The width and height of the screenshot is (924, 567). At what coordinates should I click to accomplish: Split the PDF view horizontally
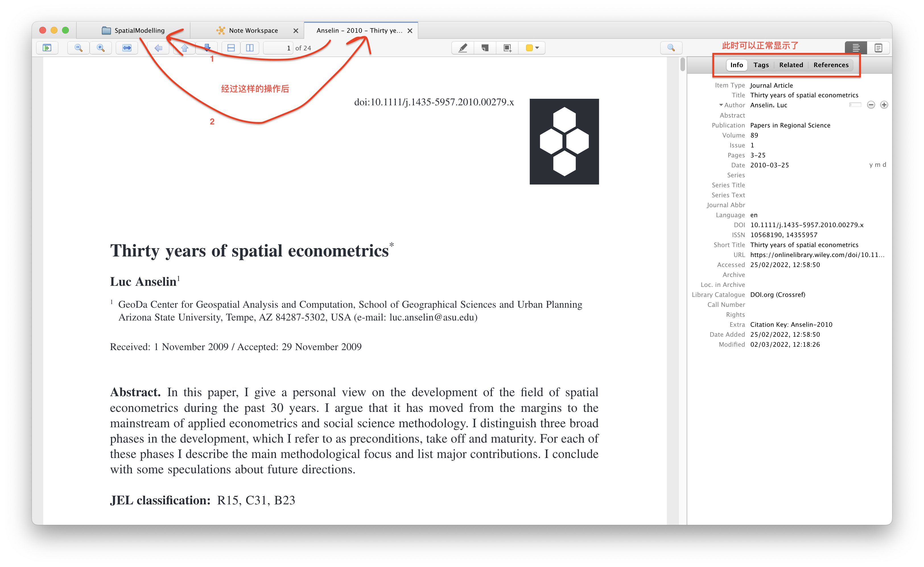pyautogui.click(x=231, y=48)
